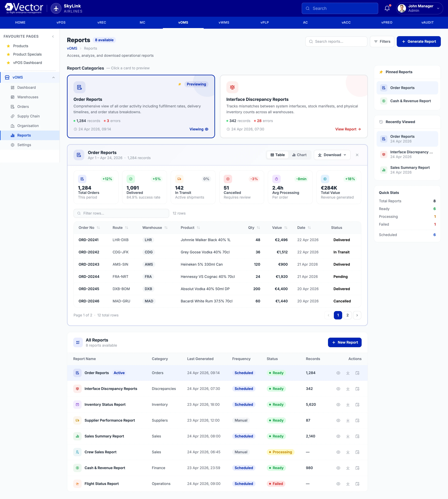This screenshot has height=499, width=448.
Task: Click the Generate Report button
Action: point(418,42)
